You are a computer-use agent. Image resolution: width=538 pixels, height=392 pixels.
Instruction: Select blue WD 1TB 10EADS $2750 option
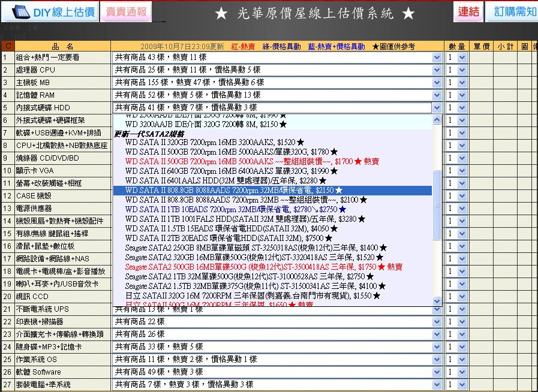272,209
